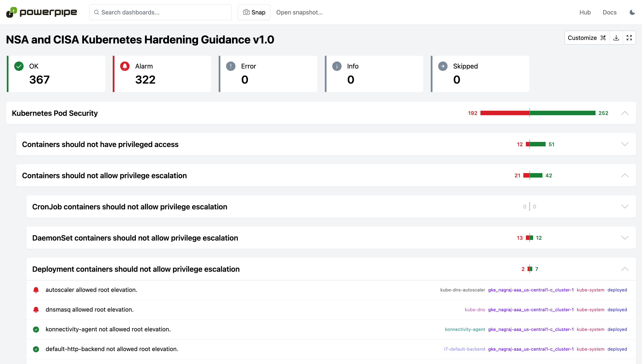Download the benchmark results
Image resolution: width=642 pixels, height=364 pixels.
[x=616, y=38]
